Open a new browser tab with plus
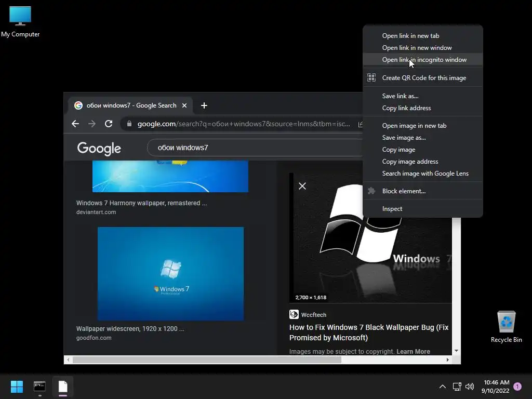This screenshot has width=532, height=399. [204, 105]
